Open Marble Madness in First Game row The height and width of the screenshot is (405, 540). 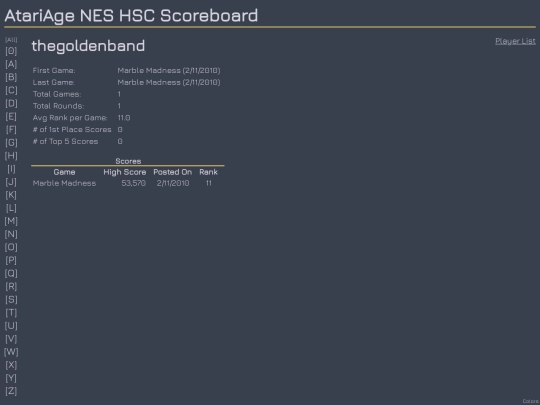click(x=149, y=71)
